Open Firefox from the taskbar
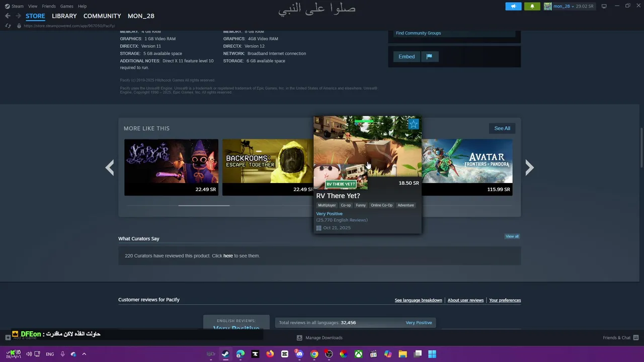The height and width of the screenshot is (362, 644). coord(270,354)
